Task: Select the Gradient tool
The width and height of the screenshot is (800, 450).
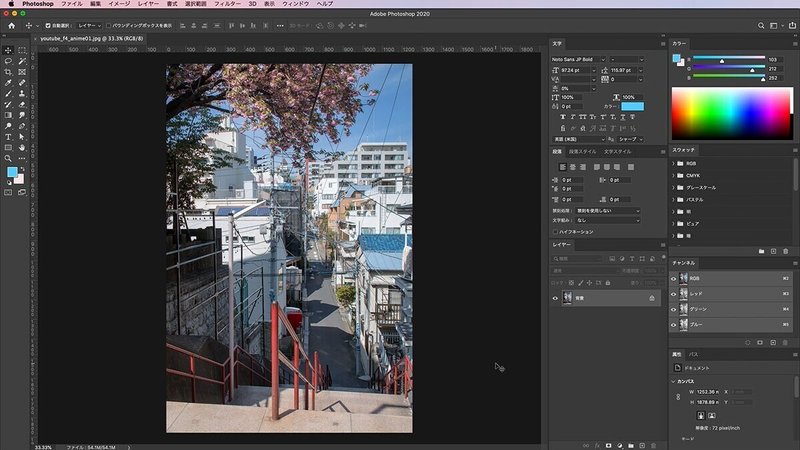Action: (x=8, y=115)
